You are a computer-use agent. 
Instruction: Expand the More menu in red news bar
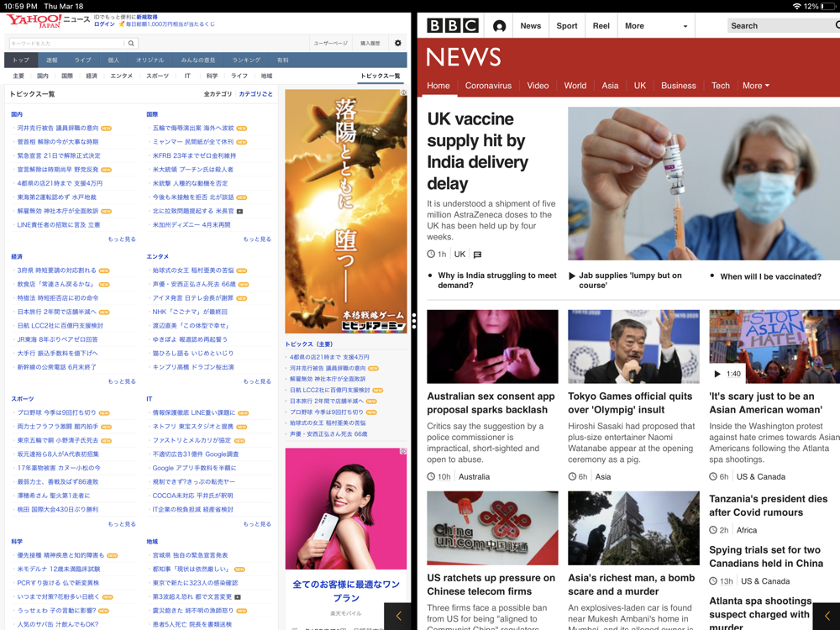click(x=755, y=86)
